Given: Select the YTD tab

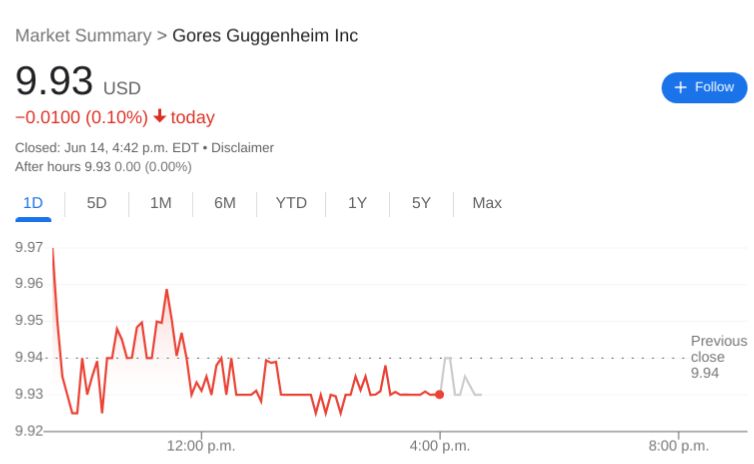Looking at the screenshot, I should pos(291,203).
